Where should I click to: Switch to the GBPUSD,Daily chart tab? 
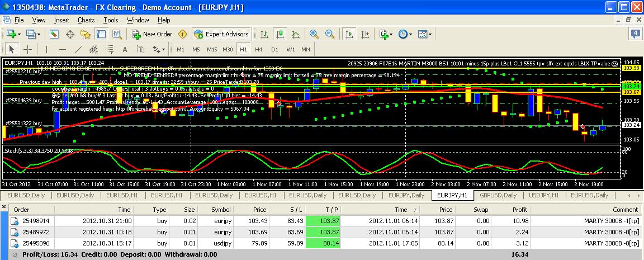[498, 195]
